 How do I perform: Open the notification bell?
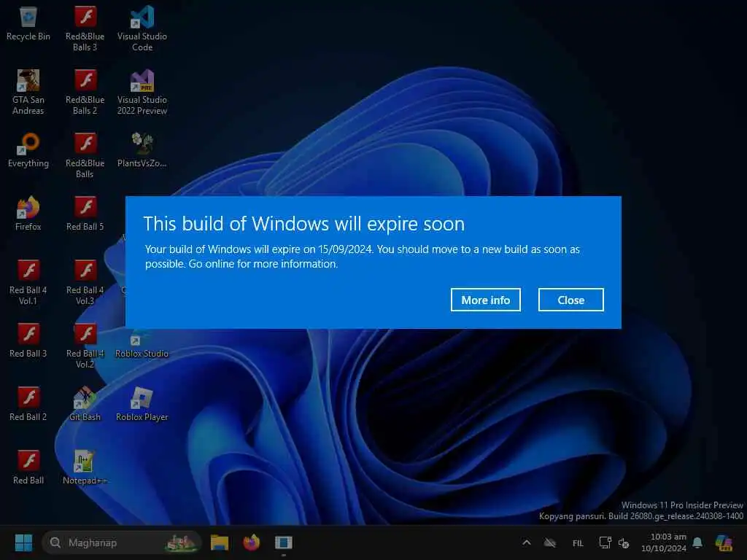(697, 542)
